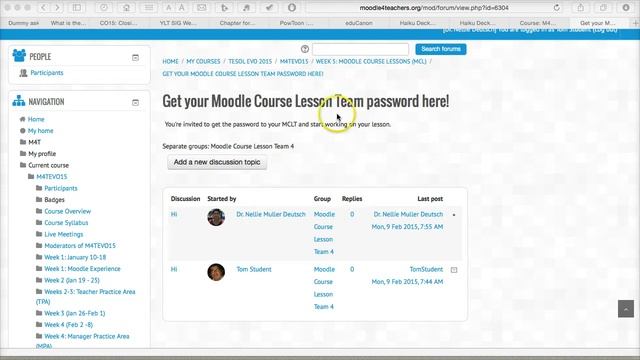This screenshot has height=360, width=640.
Task: Collapse the Navigation block
Action: pyautogui.click(x=136, y=102)
